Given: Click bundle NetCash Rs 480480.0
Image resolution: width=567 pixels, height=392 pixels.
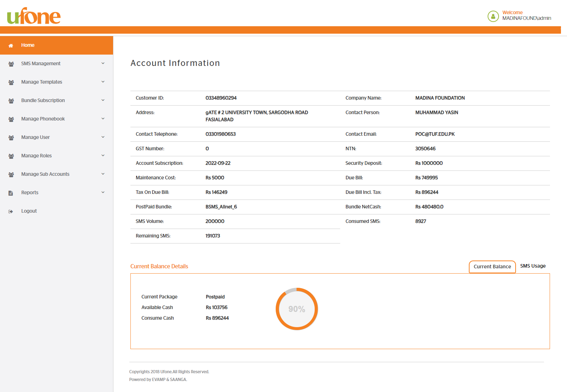Looking at the screenshot, I should coord(429,207).
